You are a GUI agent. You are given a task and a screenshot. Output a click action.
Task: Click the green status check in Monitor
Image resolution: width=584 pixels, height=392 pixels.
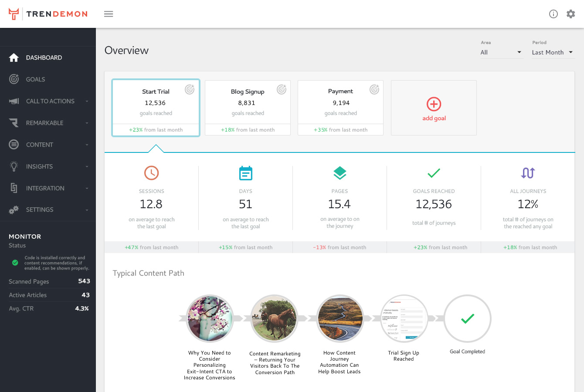point(15,263)
